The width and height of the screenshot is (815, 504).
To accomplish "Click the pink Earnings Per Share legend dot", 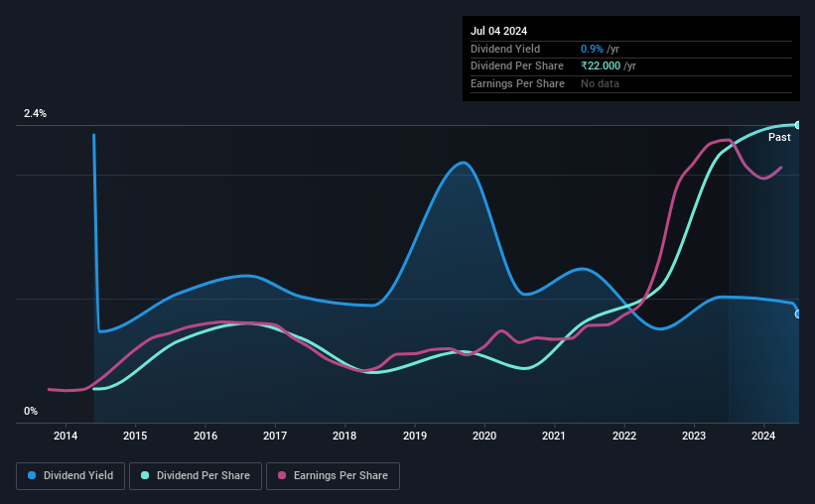I will point(282,475).
